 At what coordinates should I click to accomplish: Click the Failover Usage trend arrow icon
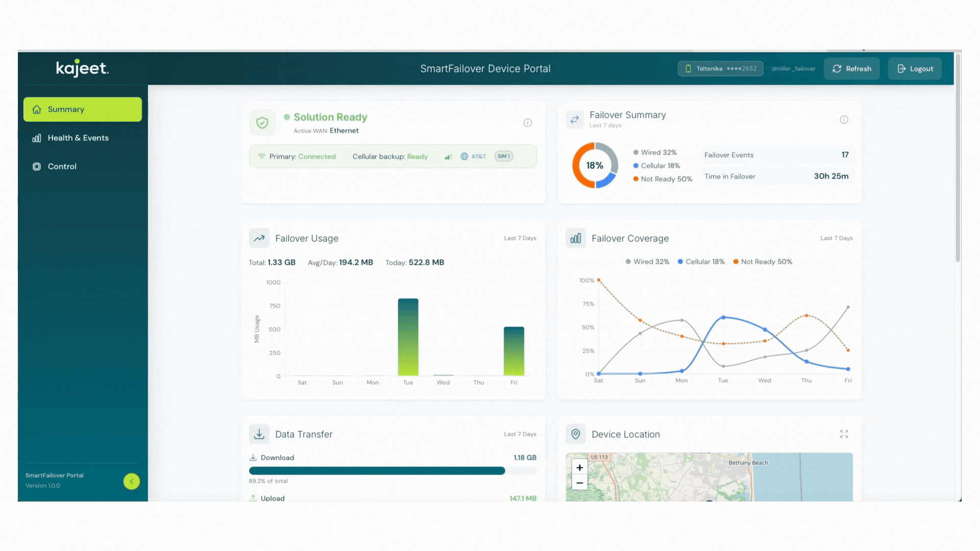(259, 238)
